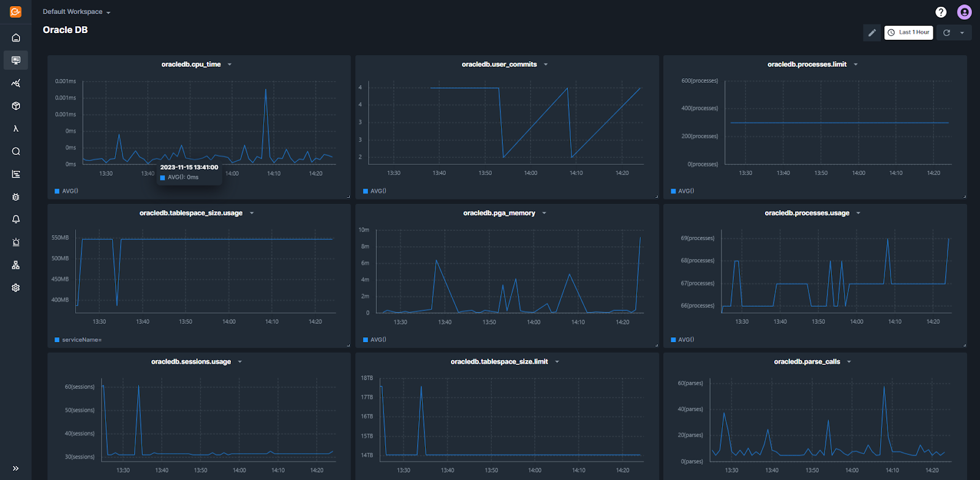Click the refresh dashboard icon
Viewport: 980px width, 480px height.
946,32
